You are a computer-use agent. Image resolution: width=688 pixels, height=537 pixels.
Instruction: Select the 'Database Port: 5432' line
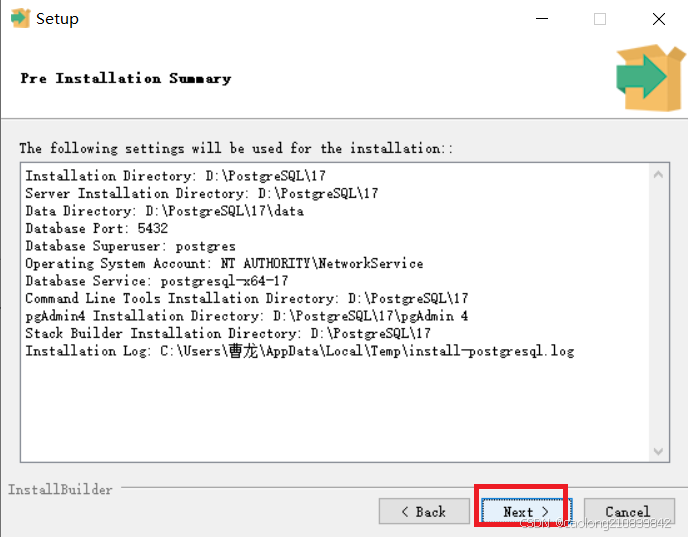(97, 229)
